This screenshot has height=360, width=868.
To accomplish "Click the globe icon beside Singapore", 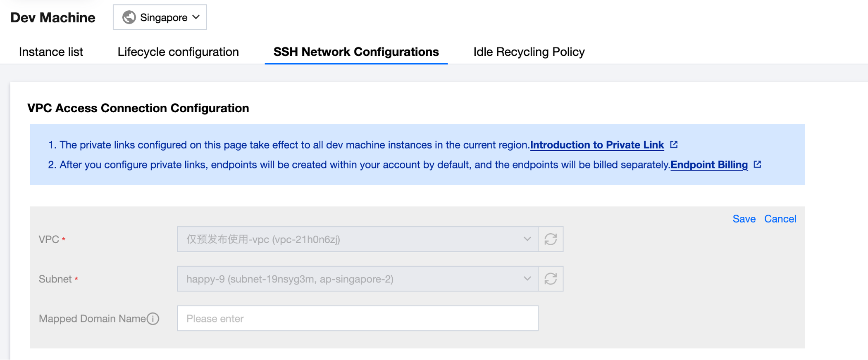I will (129, 17).
